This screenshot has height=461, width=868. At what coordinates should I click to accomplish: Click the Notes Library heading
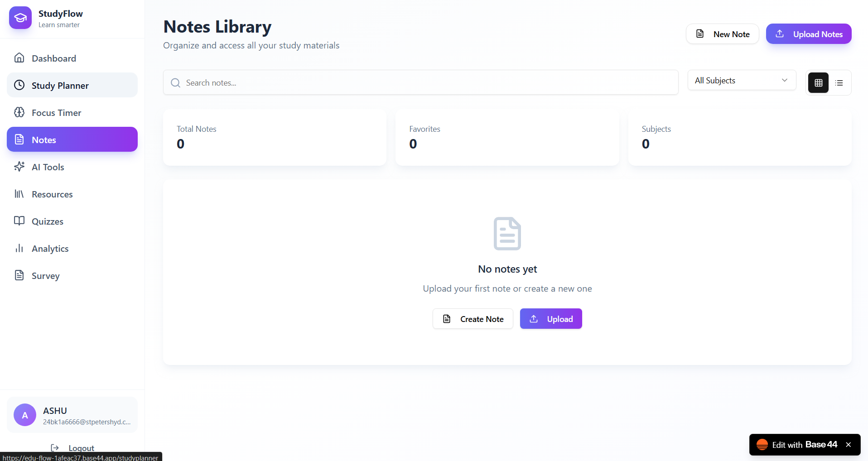[217, 27]
